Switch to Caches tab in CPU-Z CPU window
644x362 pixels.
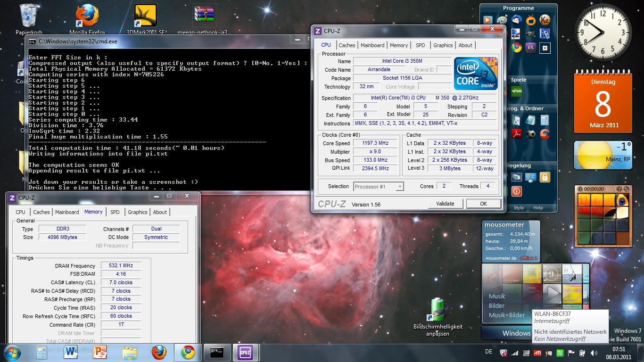347,45
